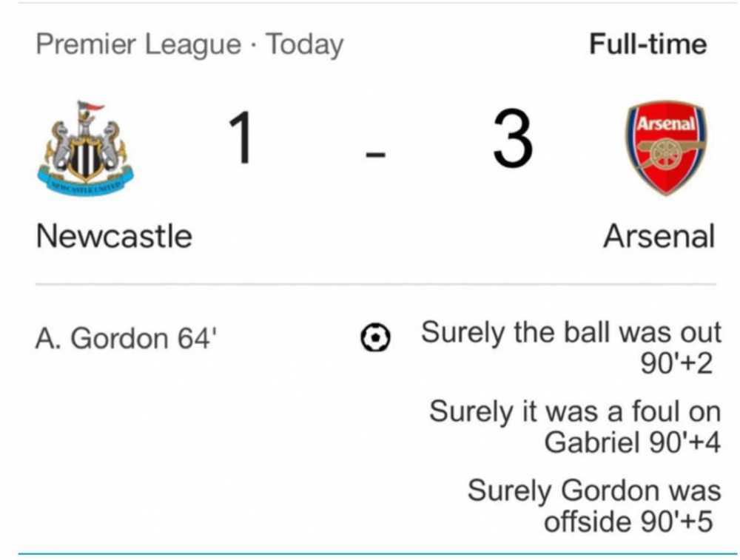Click the Gabriel 90'+4 goal line

633,442
